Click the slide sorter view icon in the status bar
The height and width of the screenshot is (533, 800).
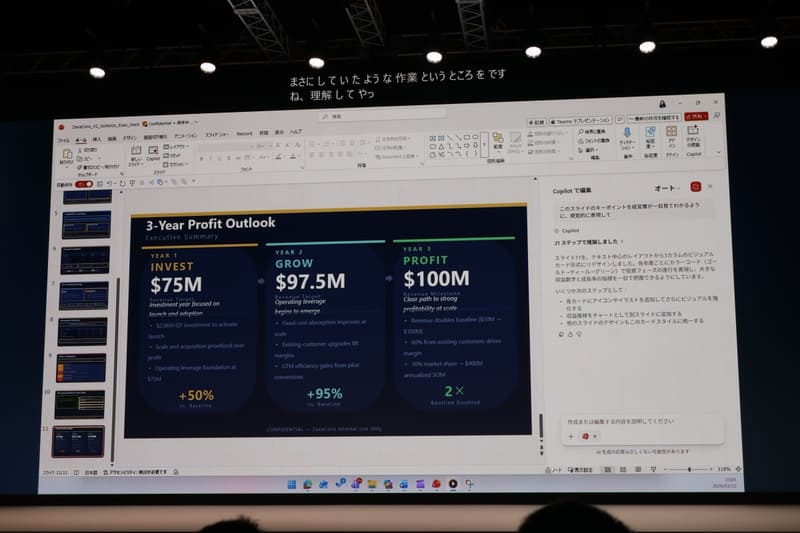click(x=623, y=469)
